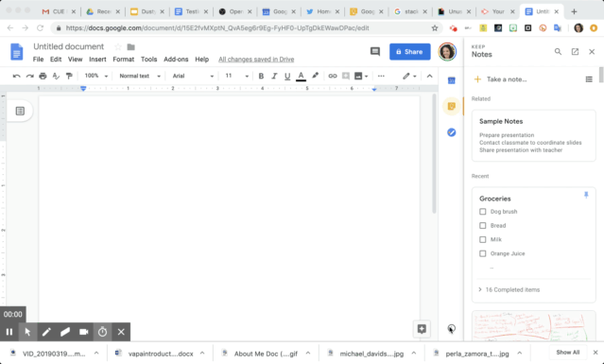This screenshot has width=604, height=364.
Task: Click the Redo icon in toolbar
Action: click(29, 77)
